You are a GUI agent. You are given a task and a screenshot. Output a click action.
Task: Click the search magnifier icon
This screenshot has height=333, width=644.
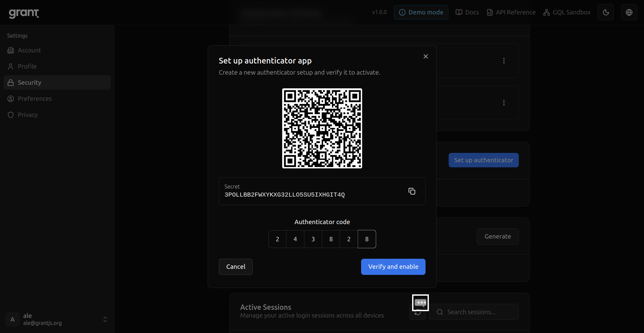(x=440, y=312)
